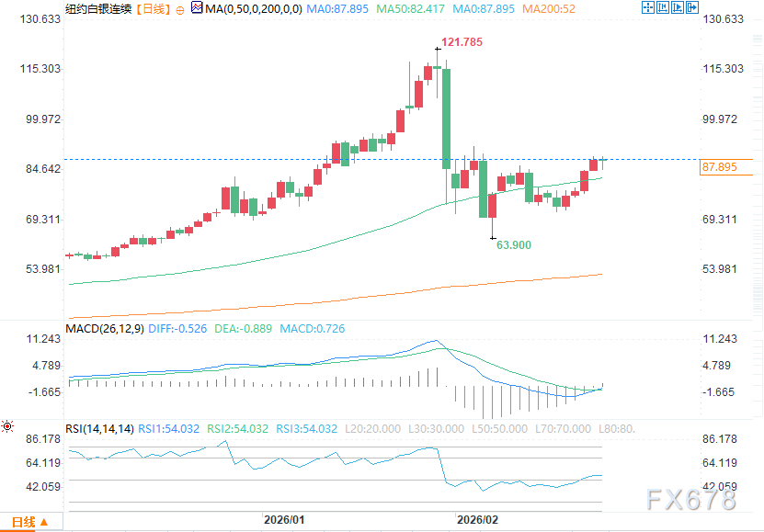This screenshot has width=764, height=532.
Task: Click the FX678 watermark logo
Action: pyautogui.click(x=690, y=500)
